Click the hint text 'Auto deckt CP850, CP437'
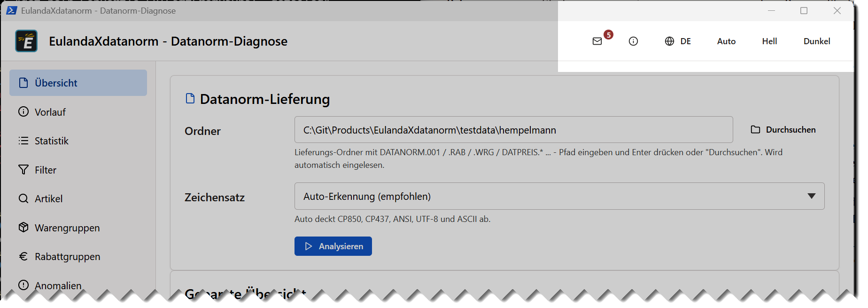The height and width of the screenshot is (308, 868). tap(392, 219)
